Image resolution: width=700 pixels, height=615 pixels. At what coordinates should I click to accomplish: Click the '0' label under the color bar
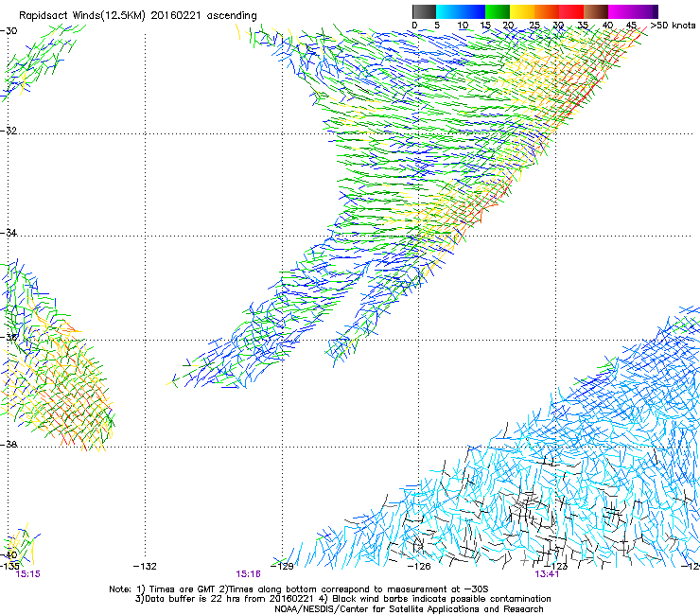pyautogui.click(x=414, y=26)
